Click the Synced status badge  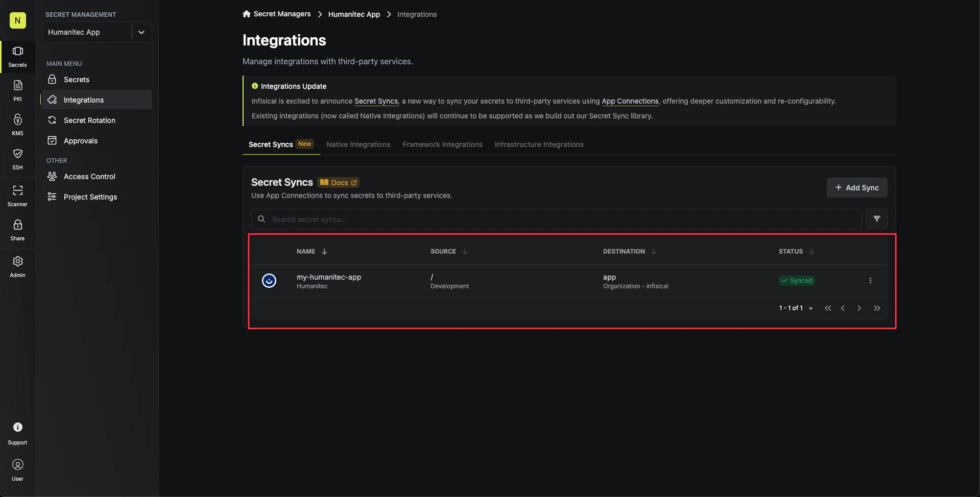click(796, 281)
